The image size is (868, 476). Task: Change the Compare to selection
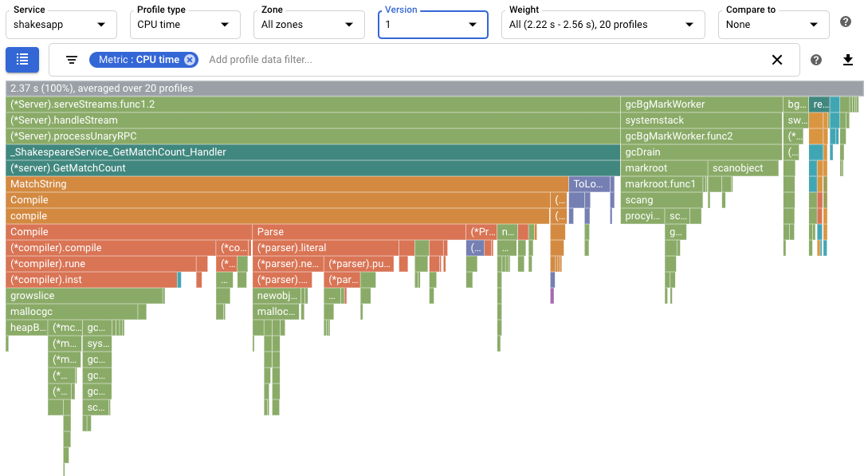coord(772,25)
